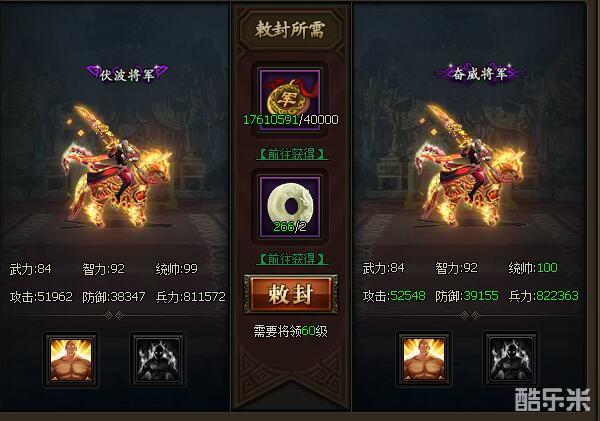This screenshot has height=421, width=600.
Task: Click the right mounted general character preview
Action: pos(470,166)
